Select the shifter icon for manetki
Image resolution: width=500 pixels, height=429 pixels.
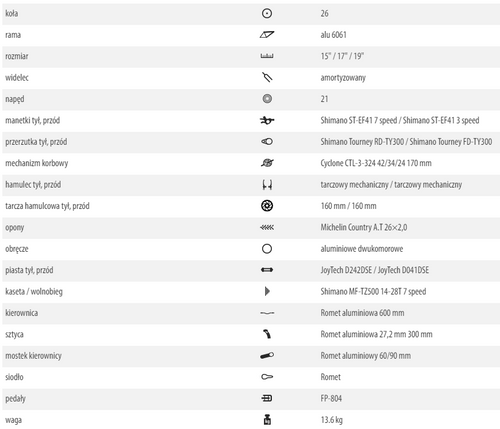click(267, 120)
